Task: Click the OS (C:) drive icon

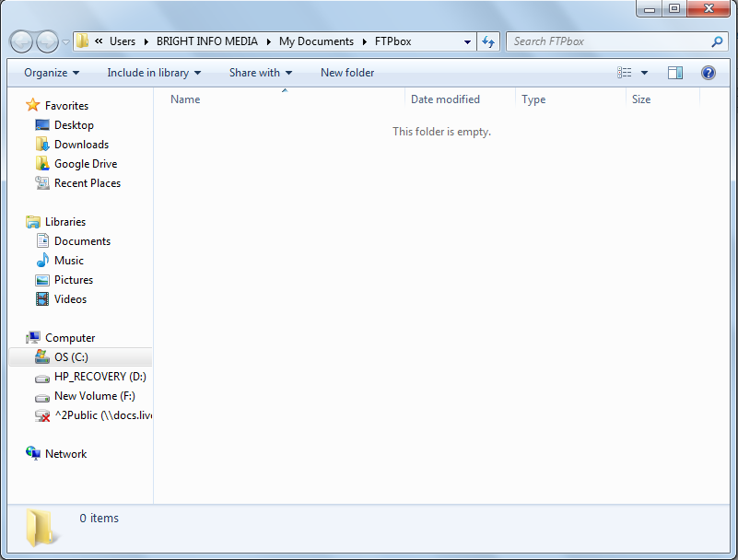Action: pyautogui.click(x=42, y=356)
